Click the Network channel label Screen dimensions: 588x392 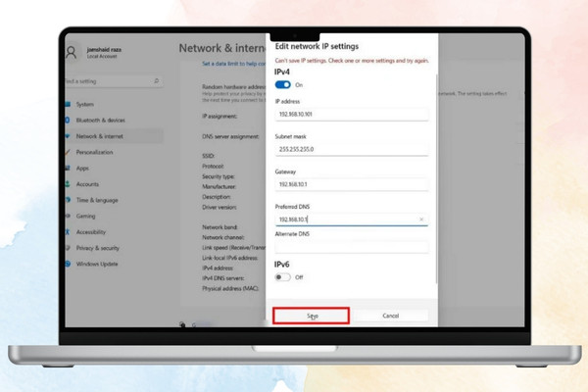click(x=223, y=237)
